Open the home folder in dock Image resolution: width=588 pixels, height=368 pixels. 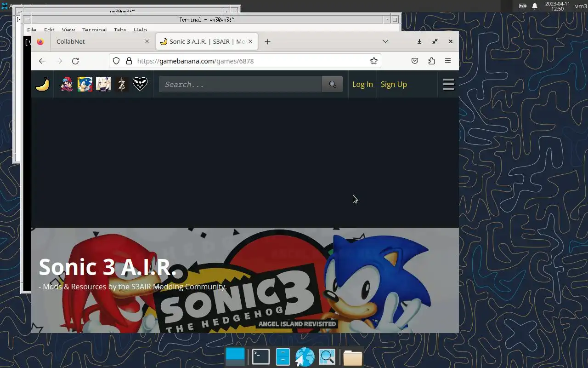click(352, 357)
